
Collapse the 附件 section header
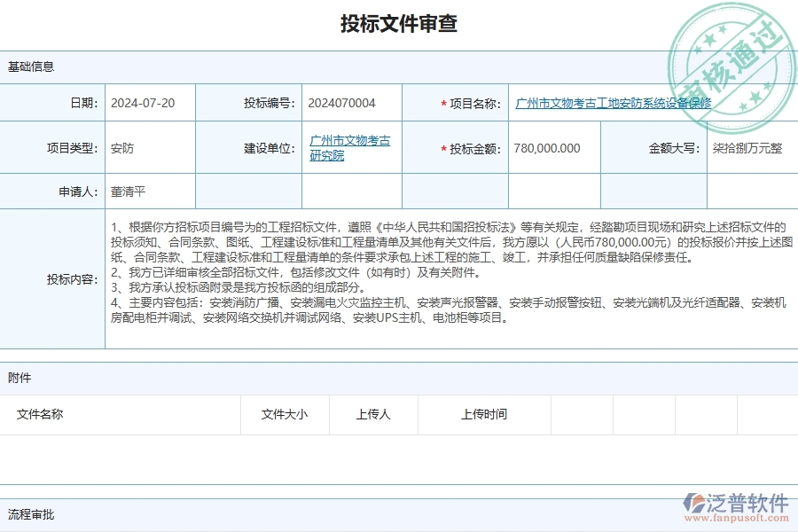[20, 378]
